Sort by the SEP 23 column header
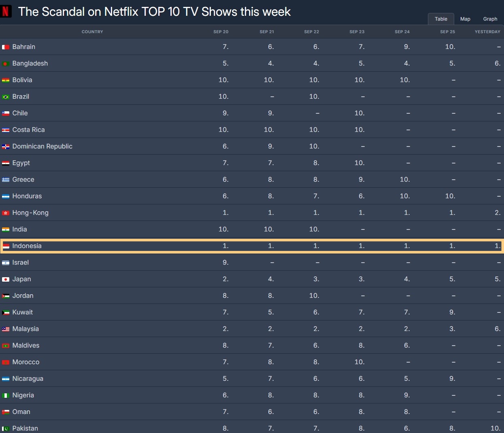The width and height of the screenshot is (504, 433). click(357, 32)
